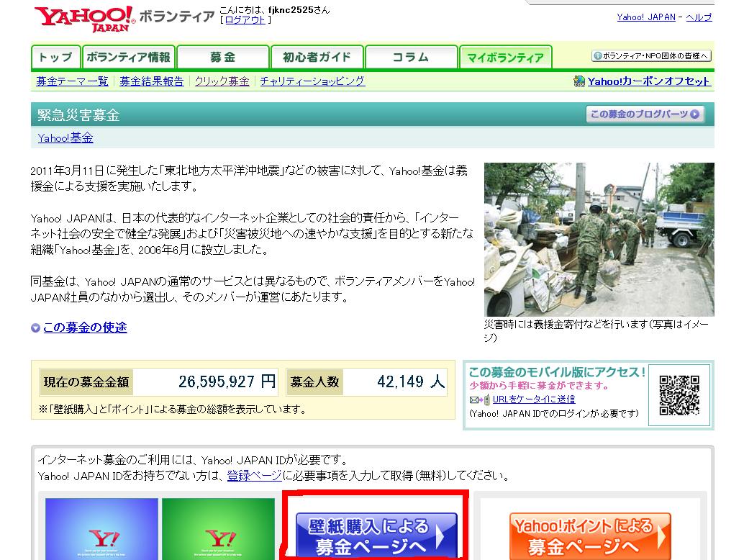Open the 登録ページ link

point(254,476)
